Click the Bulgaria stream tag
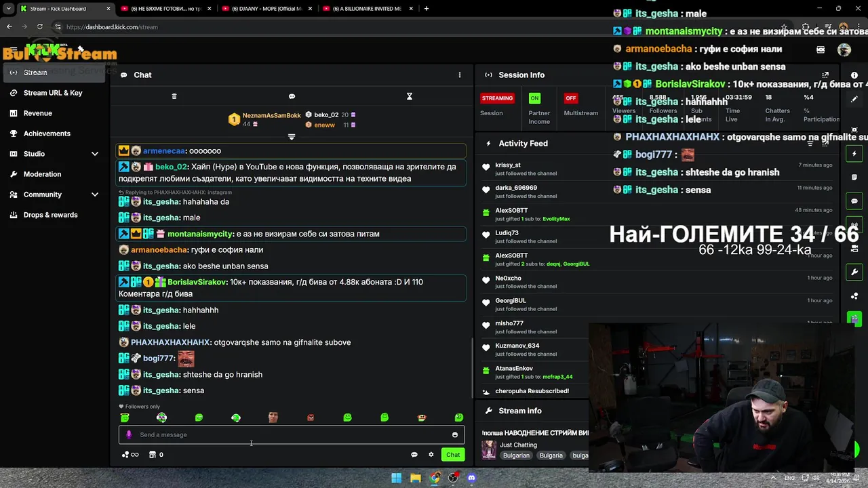The height and width of the screenshot is (488, 868). 551,455
